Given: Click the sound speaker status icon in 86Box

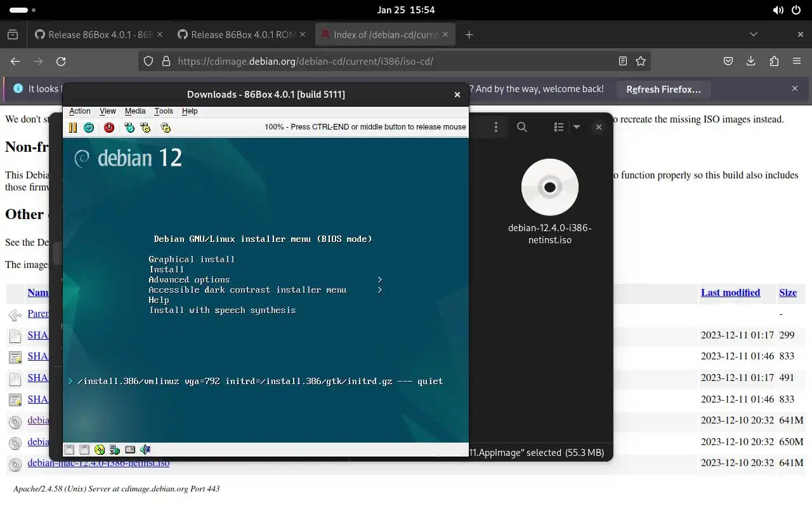Looking at the screenshot, I should 145,450.
